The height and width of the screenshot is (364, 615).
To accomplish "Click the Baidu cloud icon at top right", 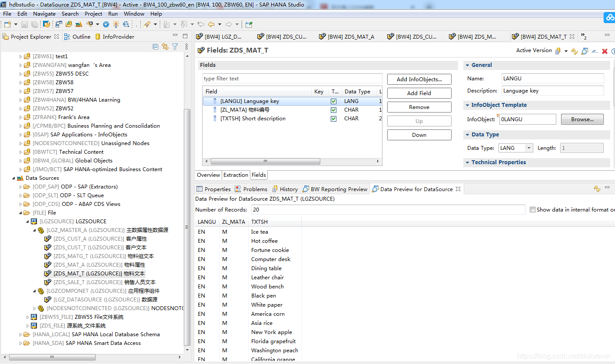I will 610,17.
